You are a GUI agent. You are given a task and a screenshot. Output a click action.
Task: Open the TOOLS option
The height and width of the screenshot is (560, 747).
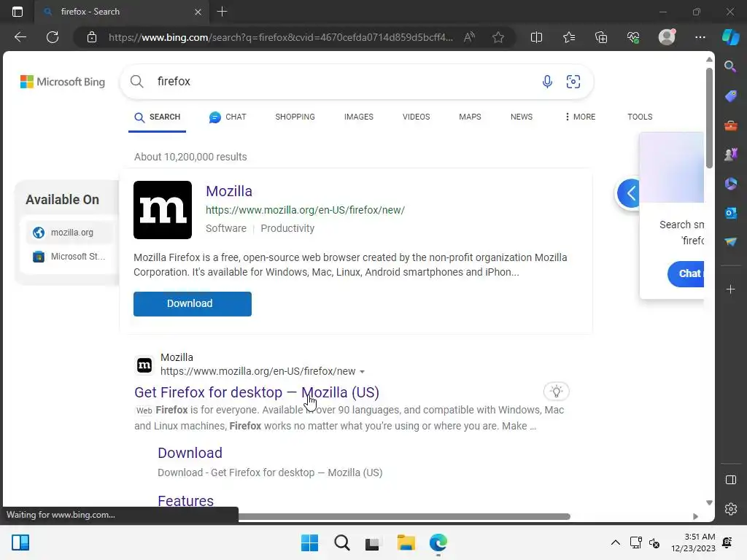pos(640,117)
